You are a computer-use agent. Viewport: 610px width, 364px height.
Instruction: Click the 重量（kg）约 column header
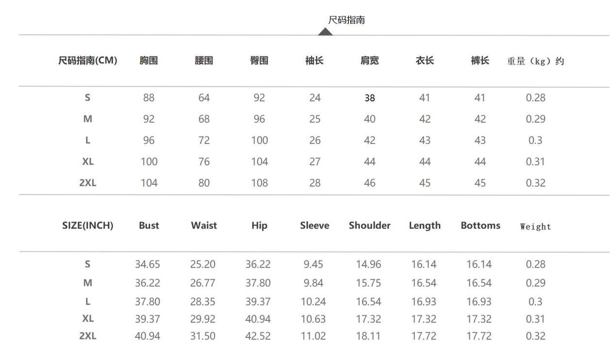[535, 61]
